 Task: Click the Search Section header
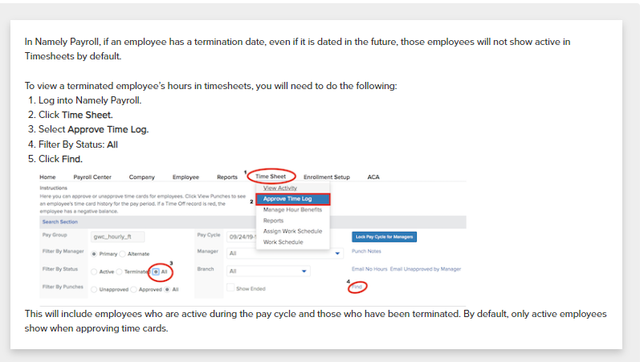point(60,222)
